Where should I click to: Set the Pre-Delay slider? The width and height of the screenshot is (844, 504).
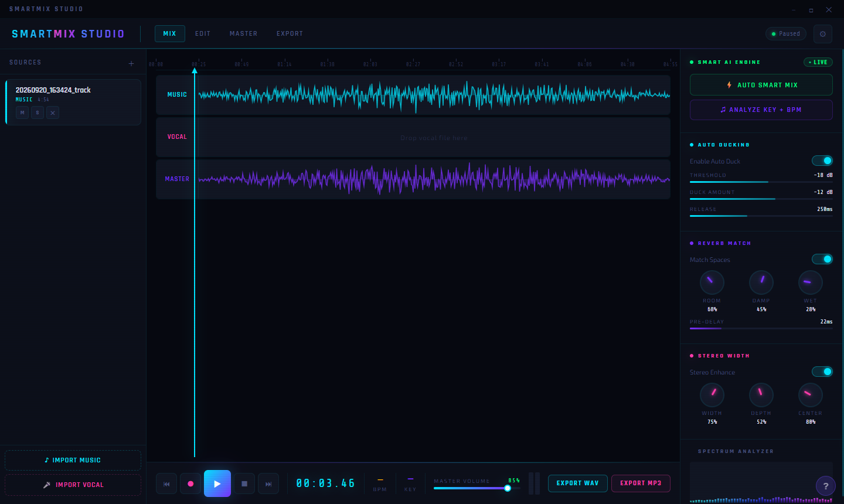761,329
